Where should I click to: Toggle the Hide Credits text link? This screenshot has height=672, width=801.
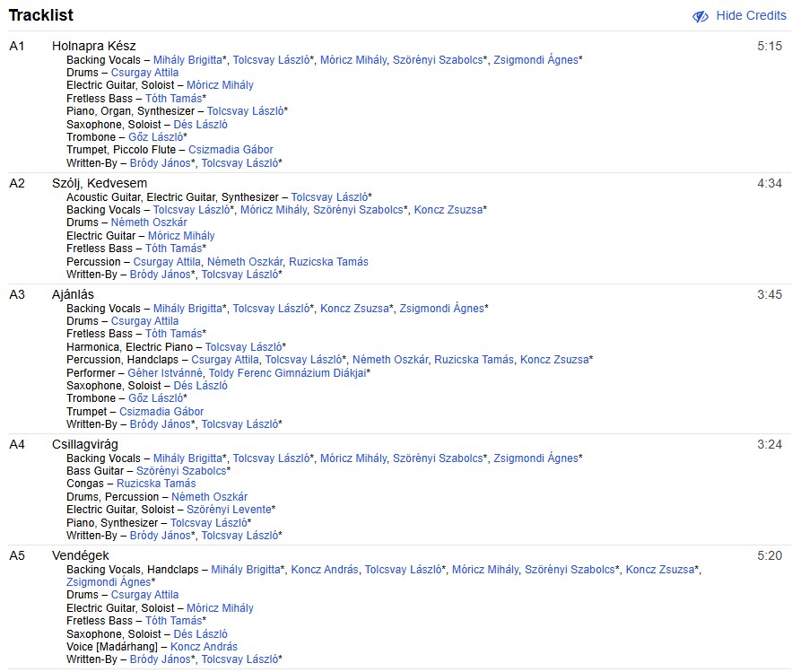click(x=751, y=15)
